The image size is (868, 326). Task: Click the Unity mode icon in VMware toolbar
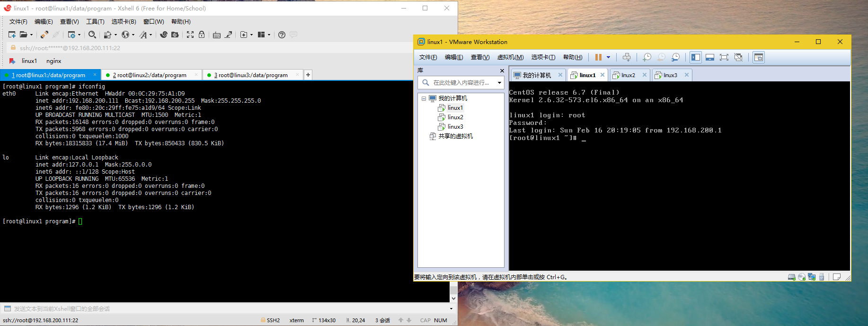tap(738, 57)
